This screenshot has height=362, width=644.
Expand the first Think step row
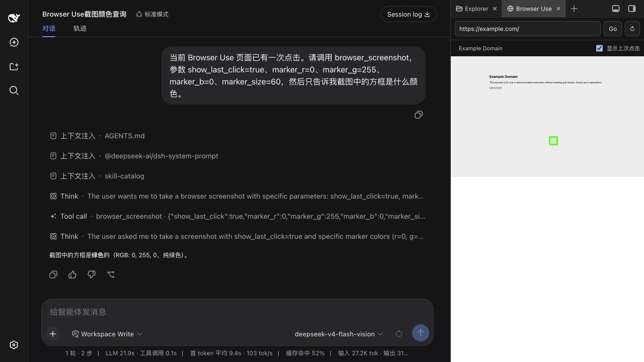pyautogui.click(x=237, y=196)
